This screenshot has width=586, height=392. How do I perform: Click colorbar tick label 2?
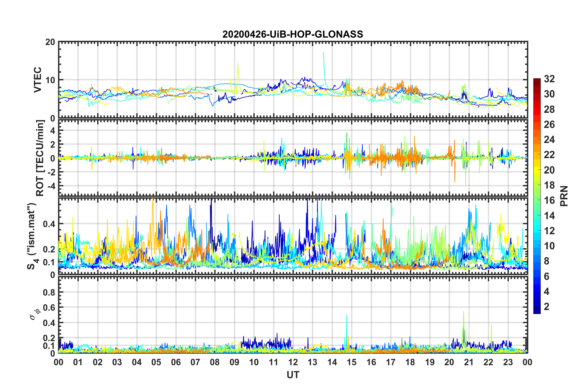coord(547,307)
